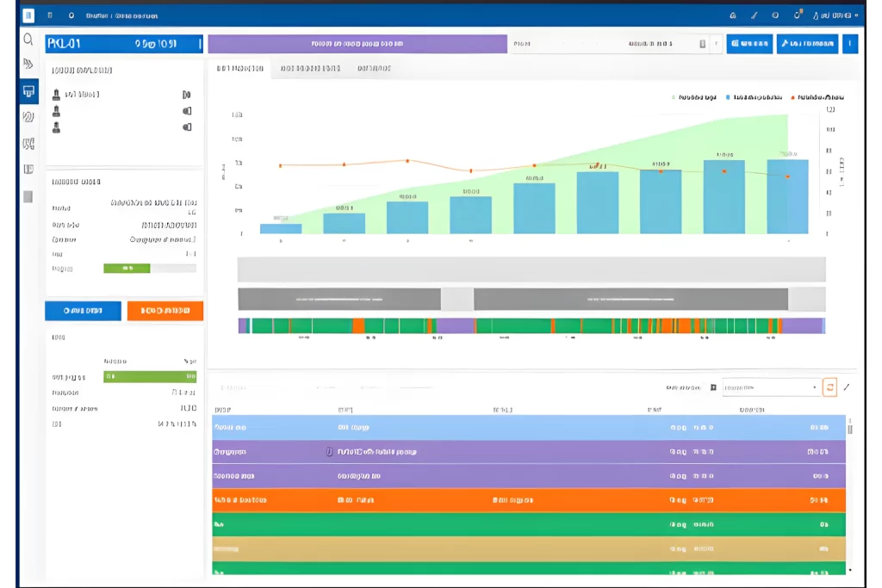Select the orange row in the table
882x588 pixels.
point(528,499)
